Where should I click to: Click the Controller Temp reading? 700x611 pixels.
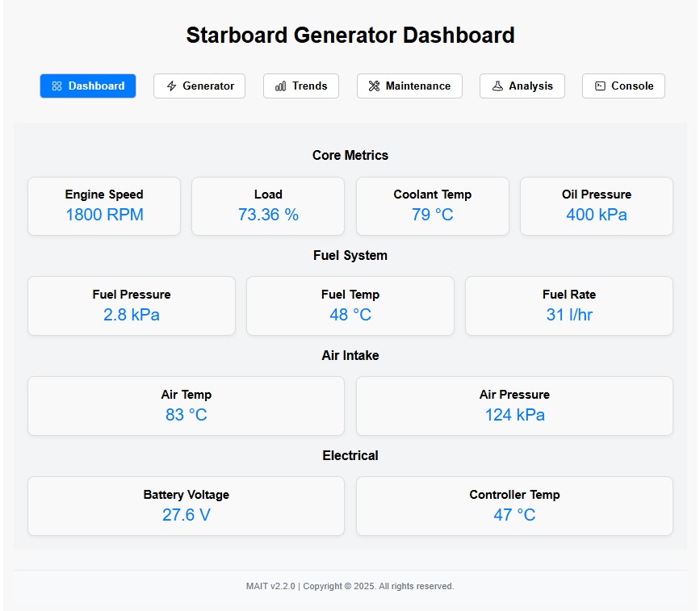(x=514, y=506)
